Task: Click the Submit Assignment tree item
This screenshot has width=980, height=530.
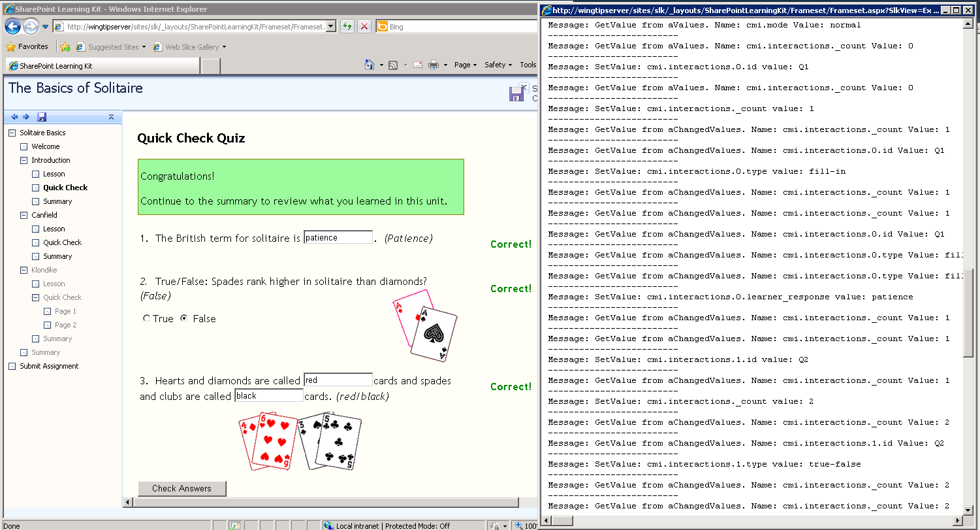Action: click(x=49, y=366)
